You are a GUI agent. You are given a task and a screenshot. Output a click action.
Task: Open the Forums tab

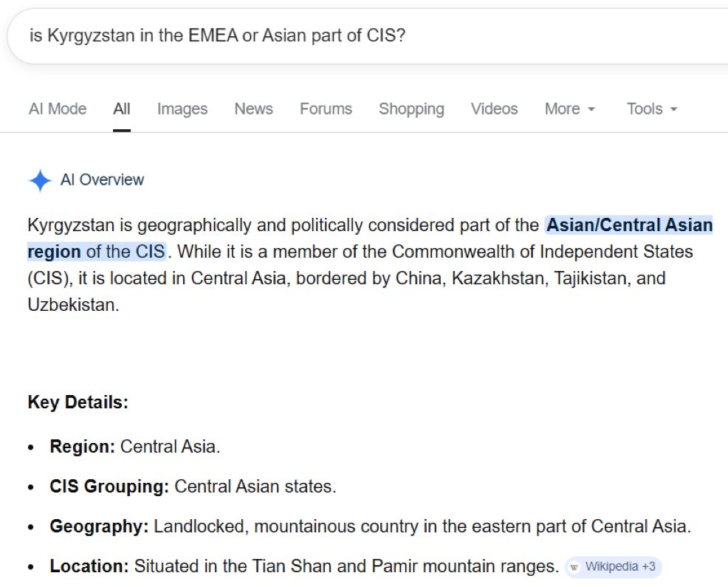[326, 109]
